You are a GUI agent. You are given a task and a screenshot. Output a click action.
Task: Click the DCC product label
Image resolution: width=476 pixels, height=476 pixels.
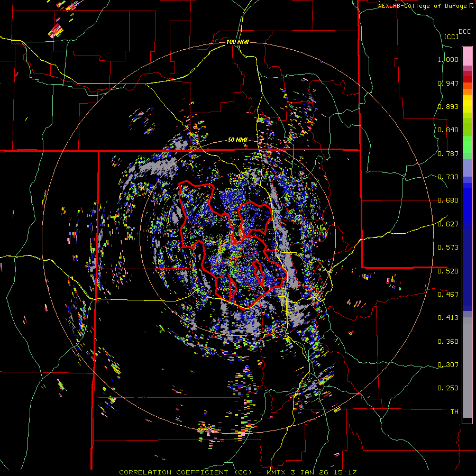464,32
